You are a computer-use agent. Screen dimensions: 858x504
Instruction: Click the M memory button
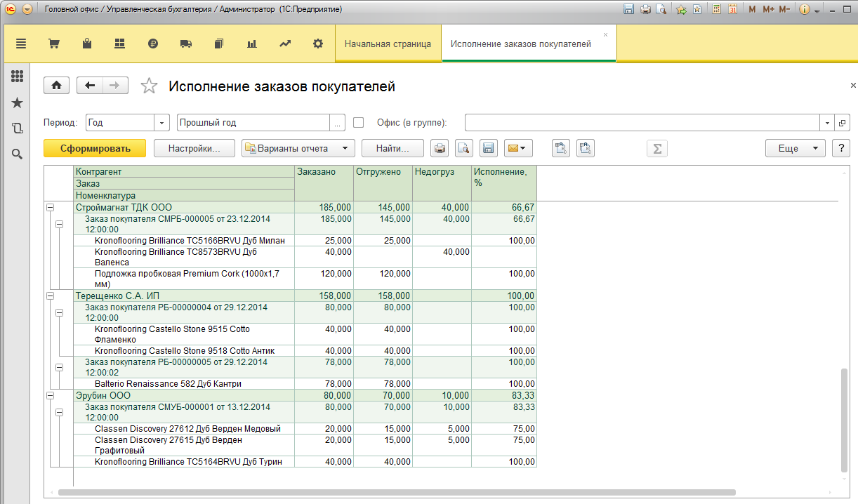(x=752, y=10)
